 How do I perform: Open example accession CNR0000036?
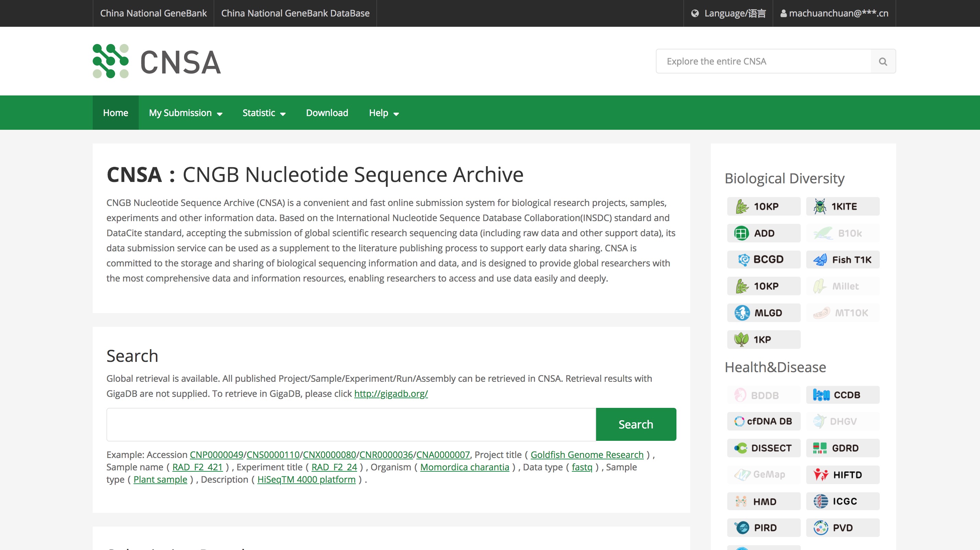click(x=386, y=455)
